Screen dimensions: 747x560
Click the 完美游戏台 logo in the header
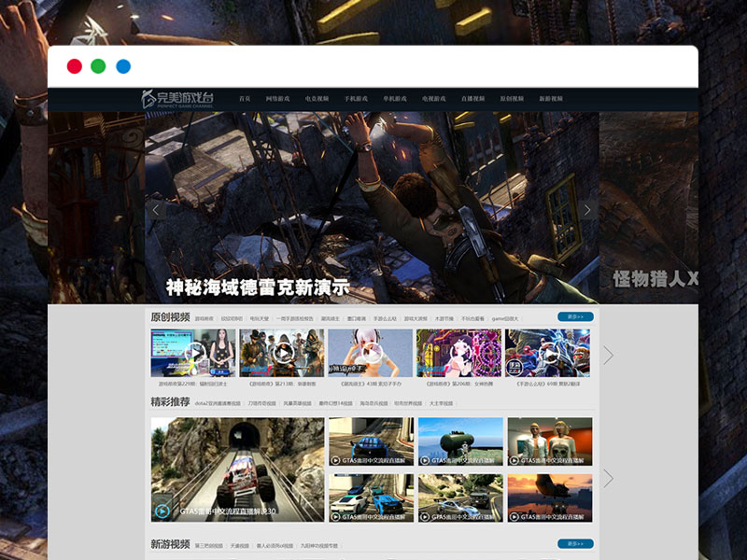coord(179,98)
